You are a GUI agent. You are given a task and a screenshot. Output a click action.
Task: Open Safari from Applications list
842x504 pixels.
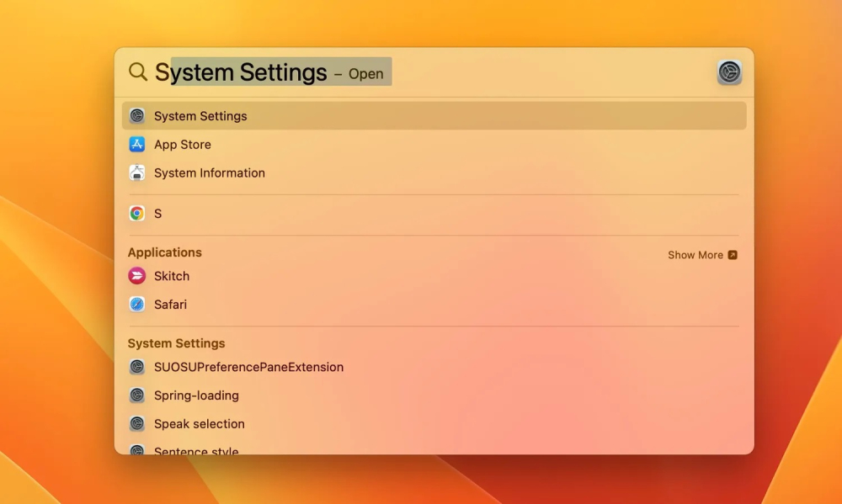(170, 305)
